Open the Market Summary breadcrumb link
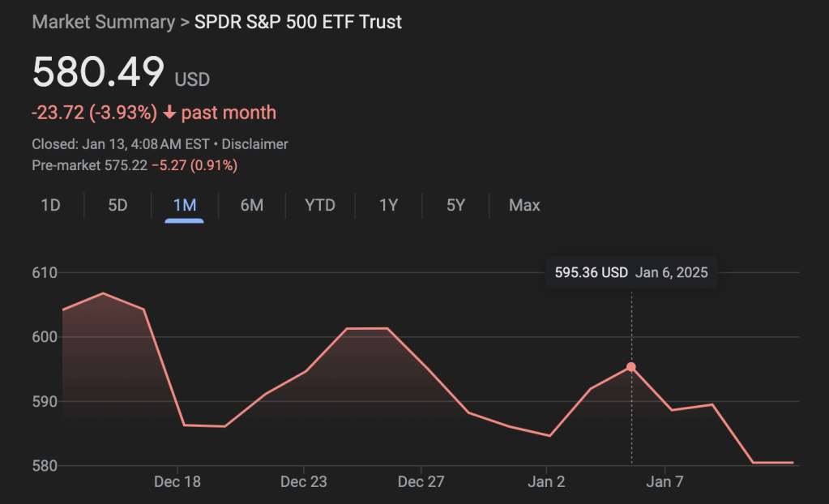 [x=103, y=22]
